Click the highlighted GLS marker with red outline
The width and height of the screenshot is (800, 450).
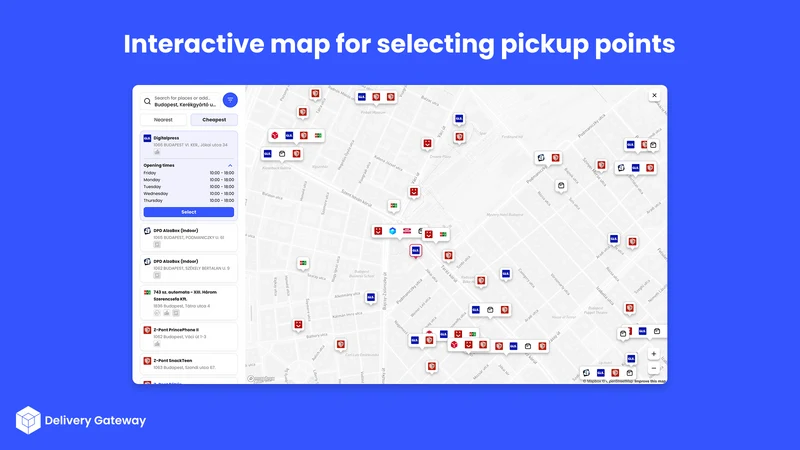click(416, 251)
